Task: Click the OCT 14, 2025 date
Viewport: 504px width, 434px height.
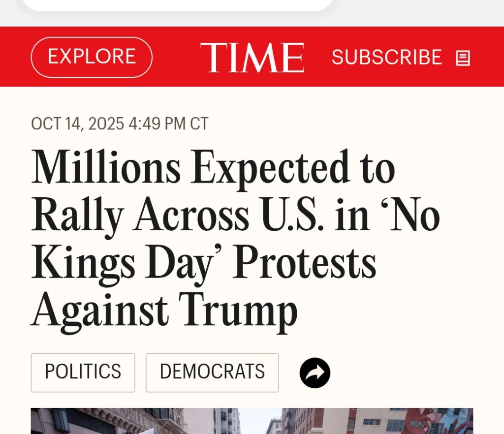Action: coord(77,124)
